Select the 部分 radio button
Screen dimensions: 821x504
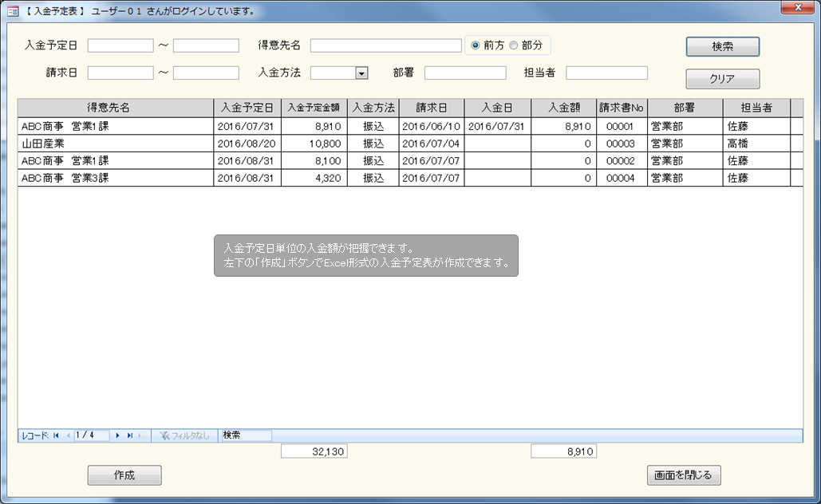click(514, 45)
